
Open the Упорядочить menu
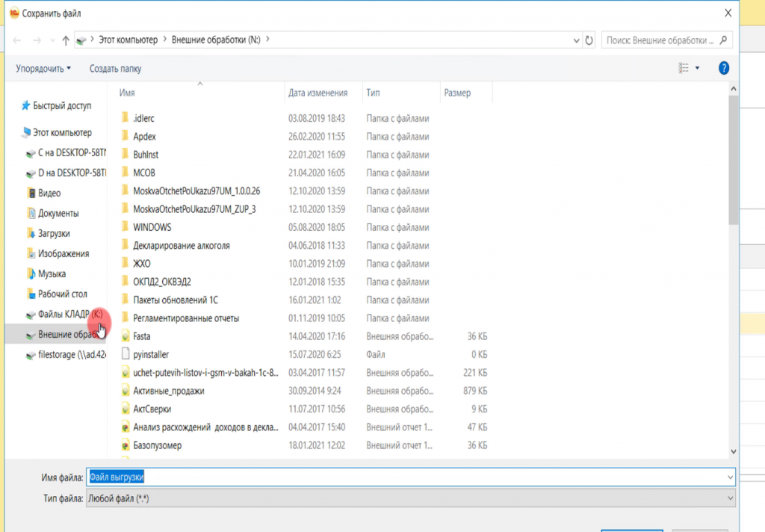pyautogui.click(x=43, y=69)
